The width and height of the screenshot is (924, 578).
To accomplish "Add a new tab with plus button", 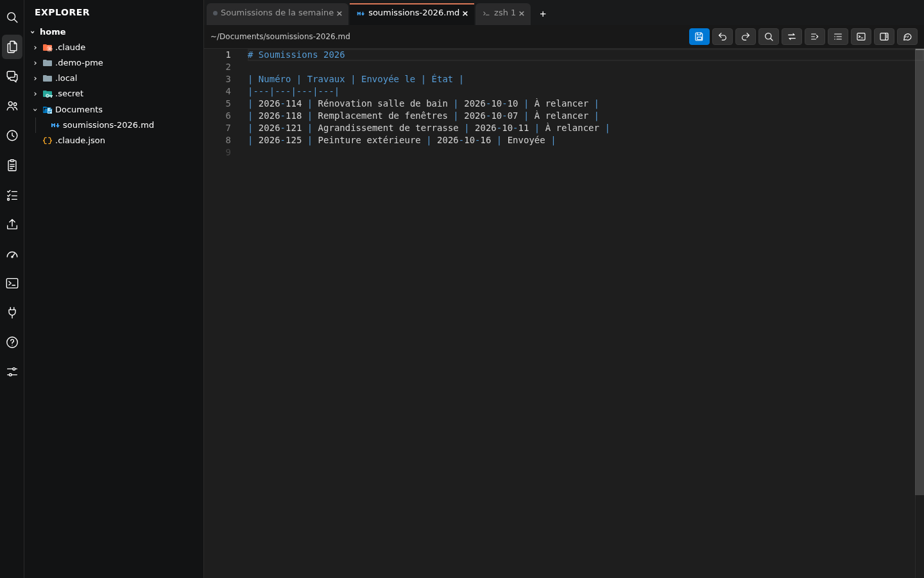I will 543,13.
